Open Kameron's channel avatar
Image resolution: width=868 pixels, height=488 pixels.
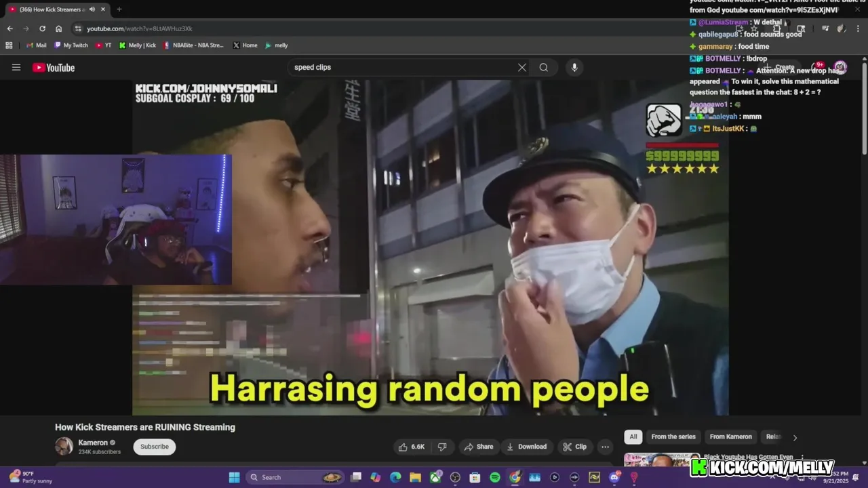[x=64, y=447]
